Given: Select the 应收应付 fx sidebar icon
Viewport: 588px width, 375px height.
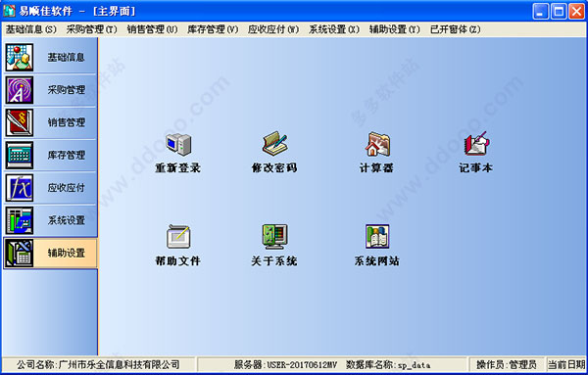Looking at the screenshot, I should pos(20,188).
